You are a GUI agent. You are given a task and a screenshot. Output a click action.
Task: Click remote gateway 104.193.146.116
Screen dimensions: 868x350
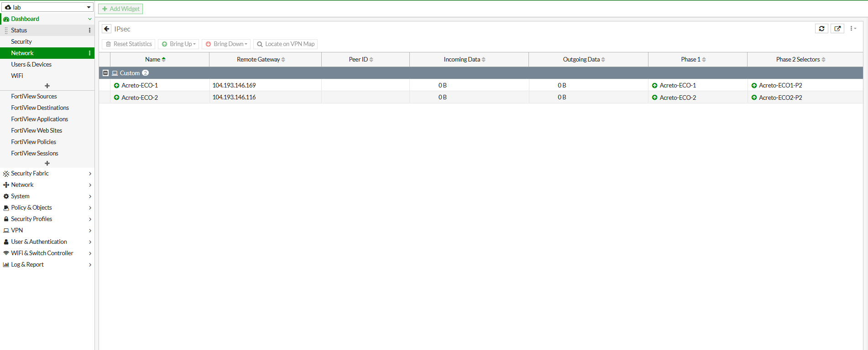click(x=234, y=97)
